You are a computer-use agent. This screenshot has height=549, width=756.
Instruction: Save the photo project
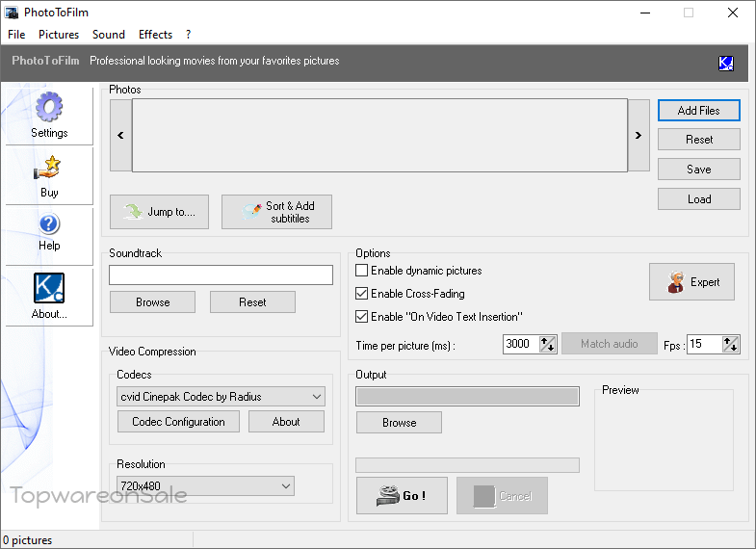tap(698, 170)
